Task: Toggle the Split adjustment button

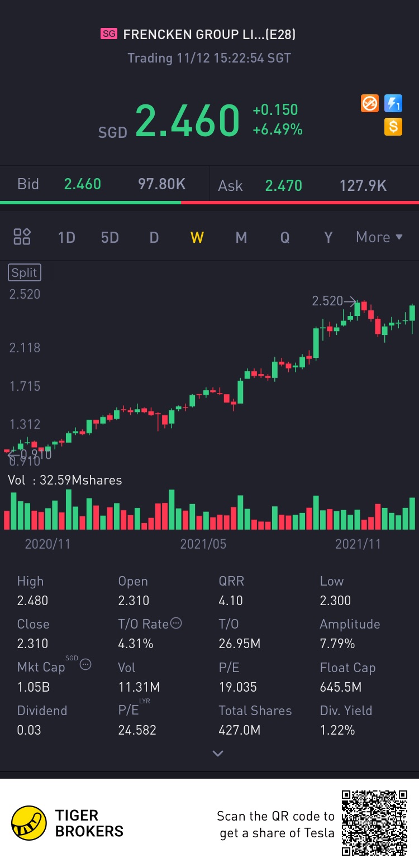Action: tap(25, 273)
